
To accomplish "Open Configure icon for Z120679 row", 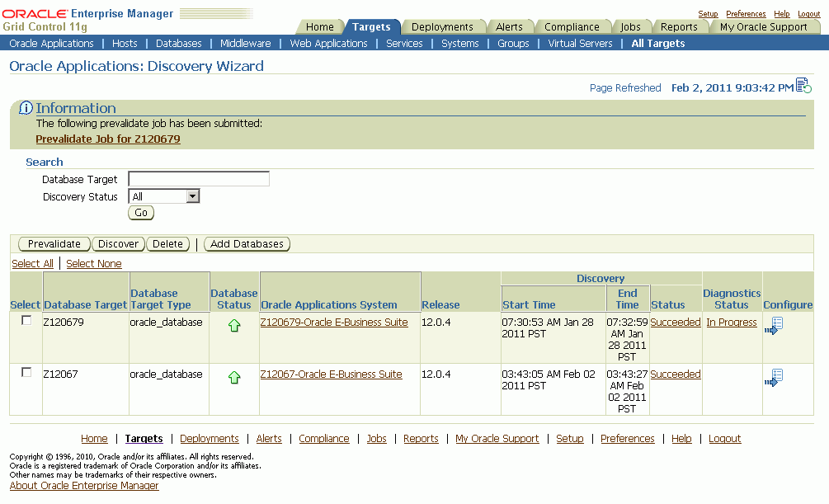I will click(774, 326).
